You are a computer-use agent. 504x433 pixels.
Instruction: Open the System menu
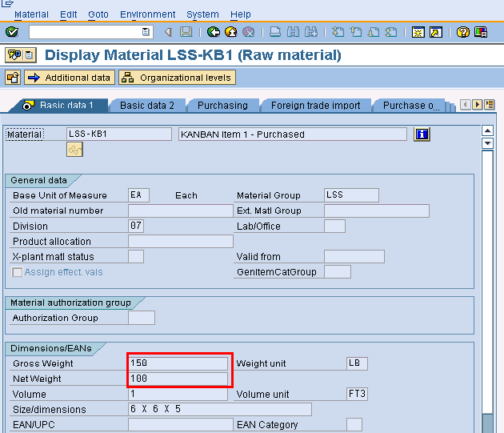(202, 14)
